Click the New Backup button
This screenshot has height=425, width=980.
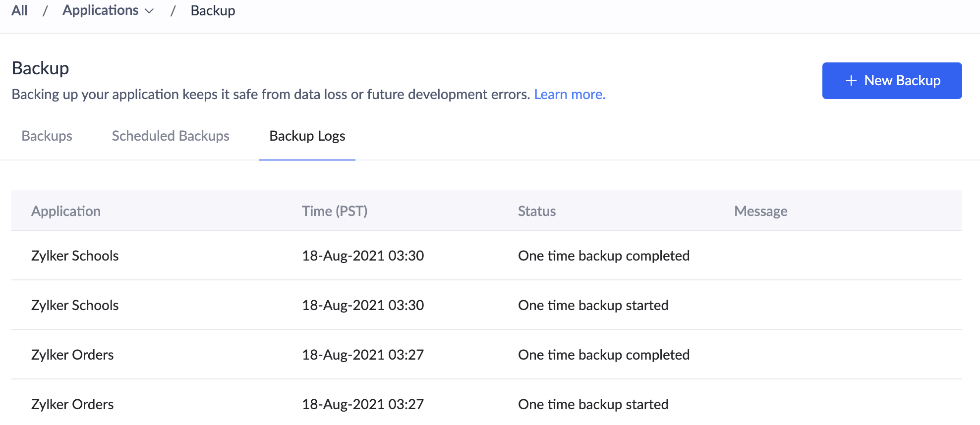892,80
